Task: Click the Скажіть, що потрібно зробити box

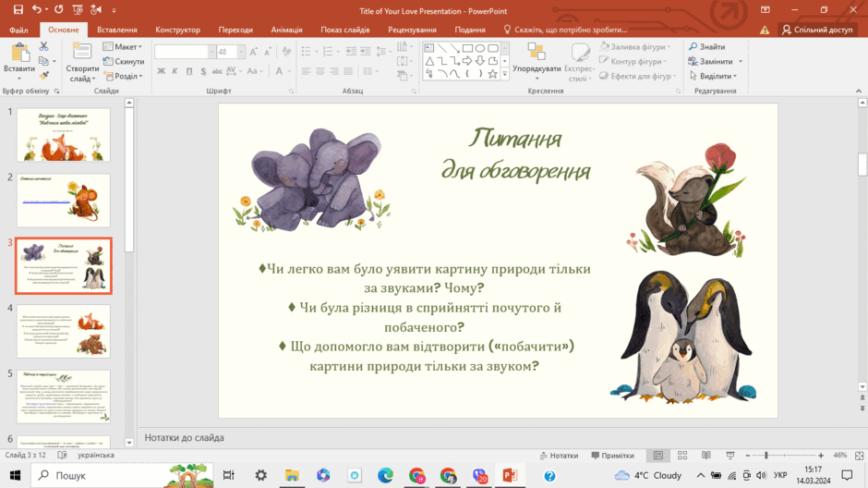Action: click(565, 30)
